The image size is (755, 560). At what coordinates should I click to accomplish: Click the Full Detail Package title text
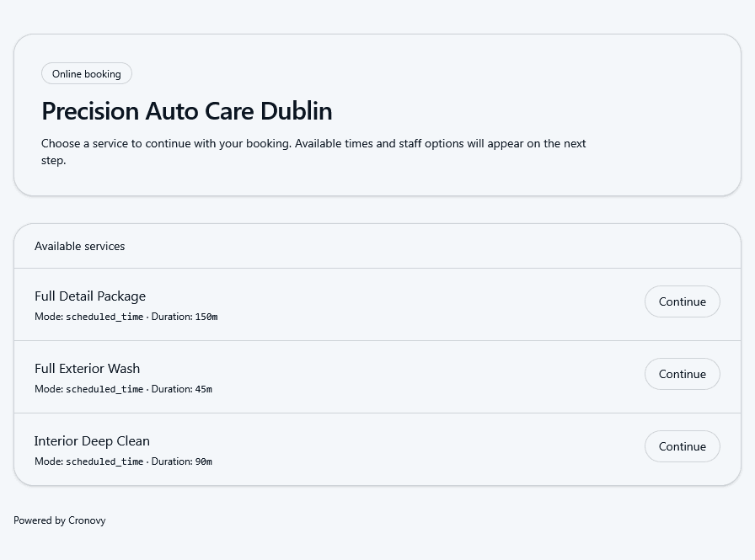[90, 296]
